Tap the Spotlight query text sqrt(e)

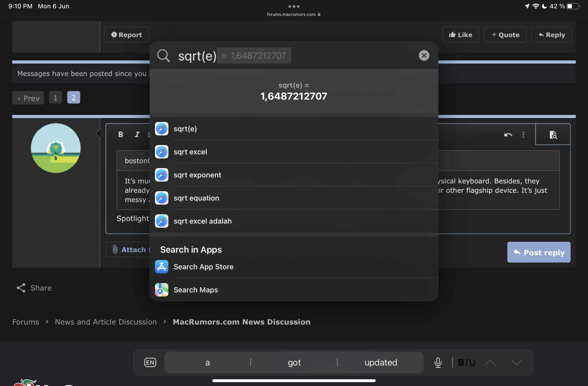tap(197, 56)
